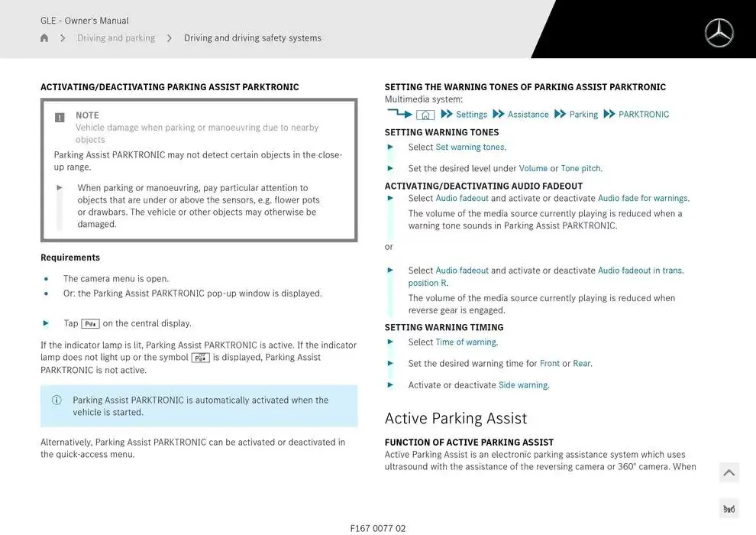Click the home icon in the breadcrumb bar

[44, 37]
